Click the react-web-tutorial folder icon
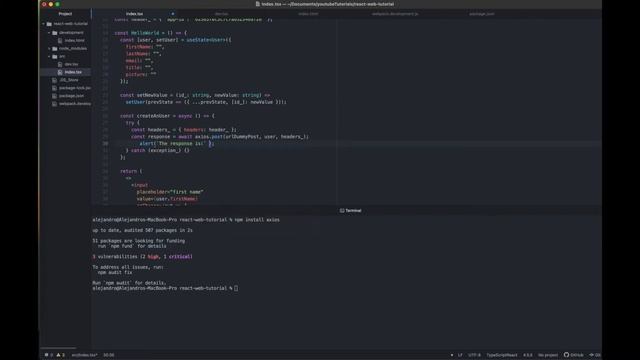The width and height of the screenshot is (640, 360). (49, 24)
